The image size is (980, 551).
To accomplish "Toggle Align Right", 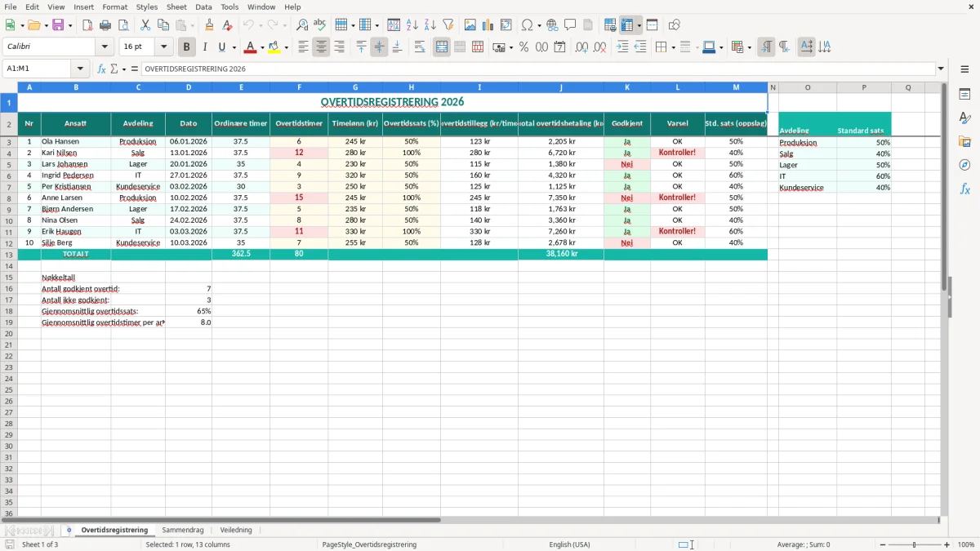I will [339, 47].
